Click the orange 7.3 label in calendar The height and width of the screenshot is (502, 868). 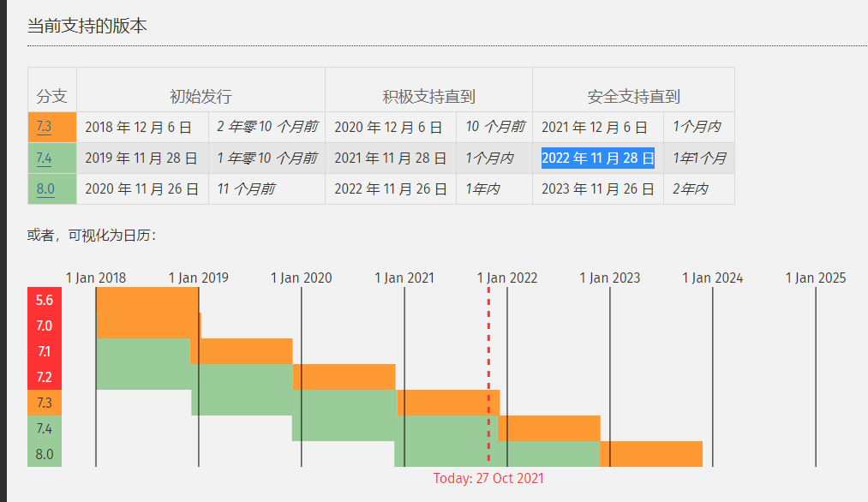click(45, 403)
